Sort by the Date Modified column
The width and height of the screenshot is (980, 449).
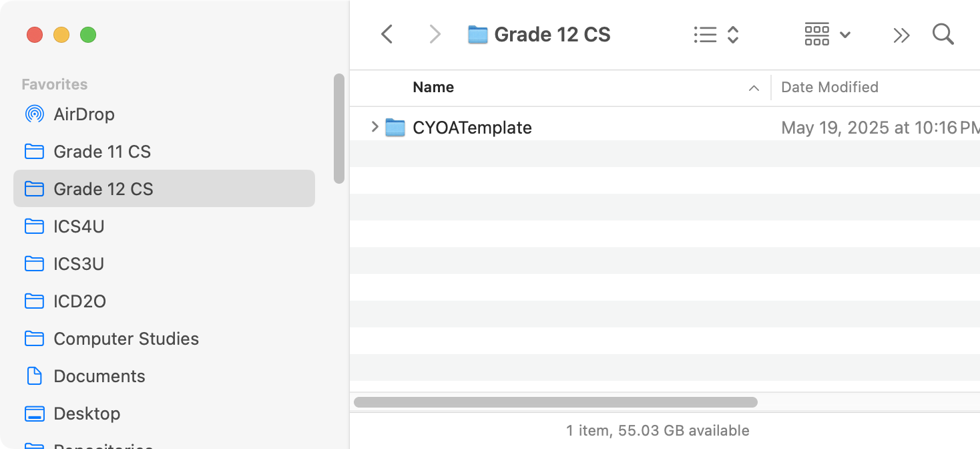tap(830, 88)
